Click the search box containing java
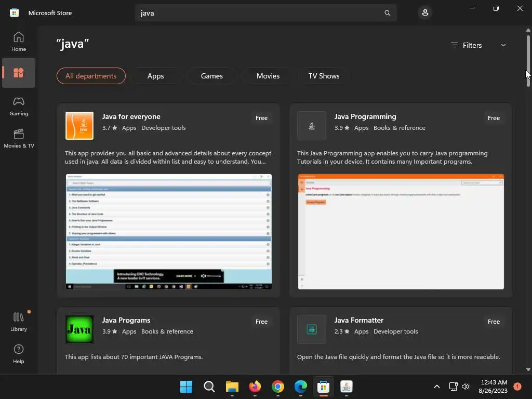Screen dimensions: 532x399 (x=265, y=13)
